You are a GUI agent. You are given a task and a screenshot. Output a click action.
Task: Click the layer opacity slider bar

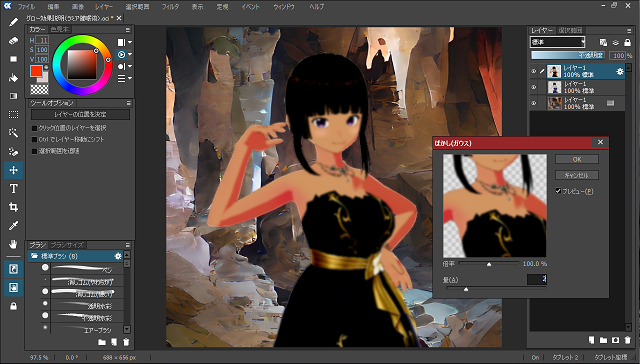click(568, 55)
